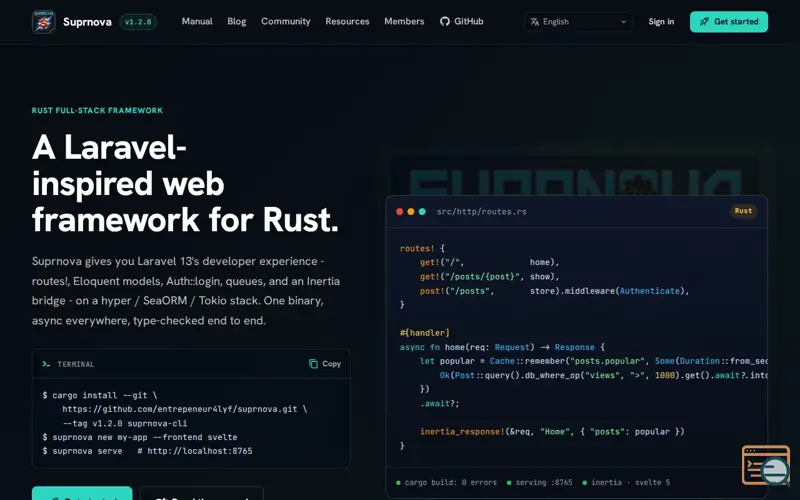Click the translate icon in language selector

535,22
